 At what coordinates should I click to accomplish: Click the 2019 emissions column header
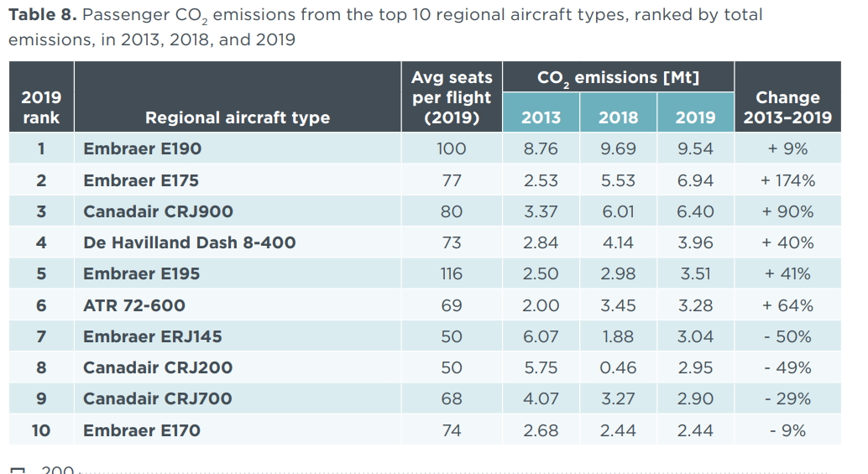point(695,117)
